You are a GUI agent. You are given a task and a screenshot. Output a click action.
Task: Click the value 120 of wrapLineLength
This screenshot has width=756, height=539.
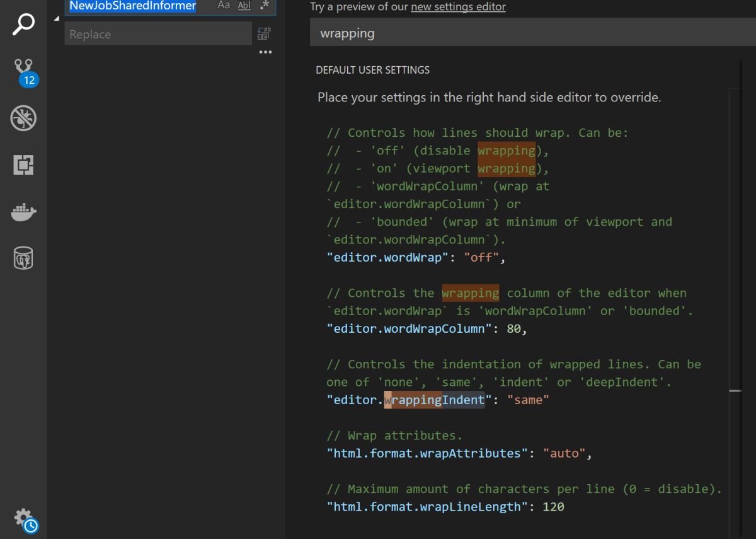(x=553, y=507)
